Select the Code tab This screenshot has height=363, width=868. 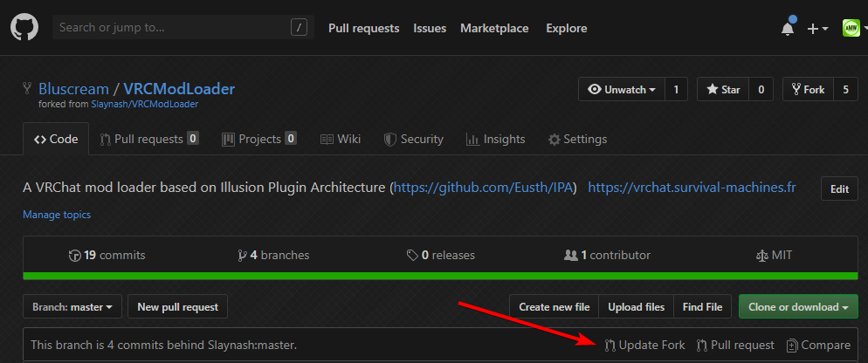[56, 139]
